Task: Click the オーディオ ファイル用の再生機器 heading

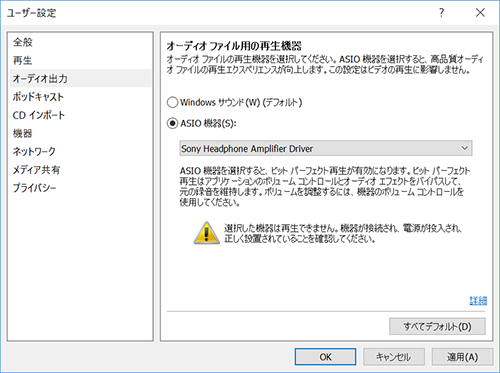Action: click(234, 45)
